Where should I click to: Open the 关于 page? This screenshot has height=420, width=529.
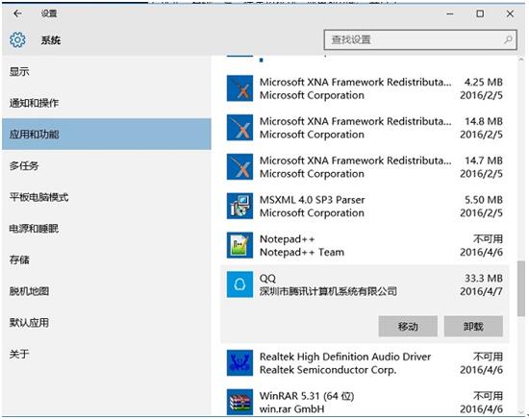coord(107,354)
